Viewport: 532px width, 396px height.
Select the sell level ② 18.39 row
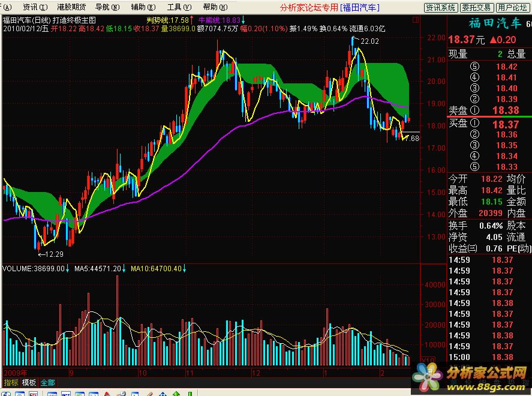point(489,99)
